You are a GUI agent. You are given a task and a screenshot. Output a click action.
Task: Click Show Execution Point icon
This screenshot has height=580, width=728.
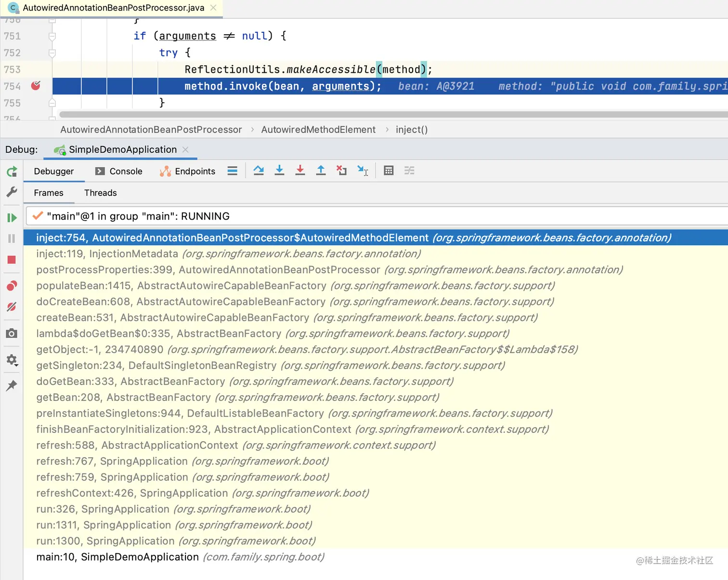click(x=233, y=171)
